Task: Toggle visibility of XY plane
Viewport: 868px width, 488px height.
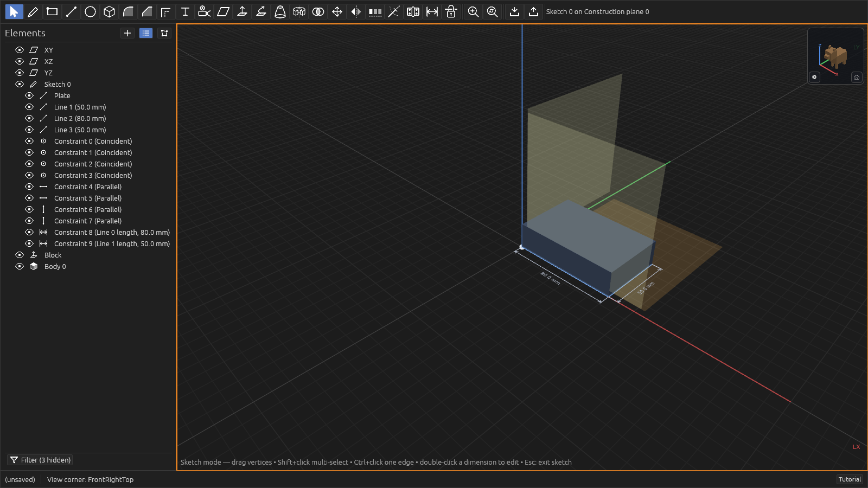Action: (20, 50)
